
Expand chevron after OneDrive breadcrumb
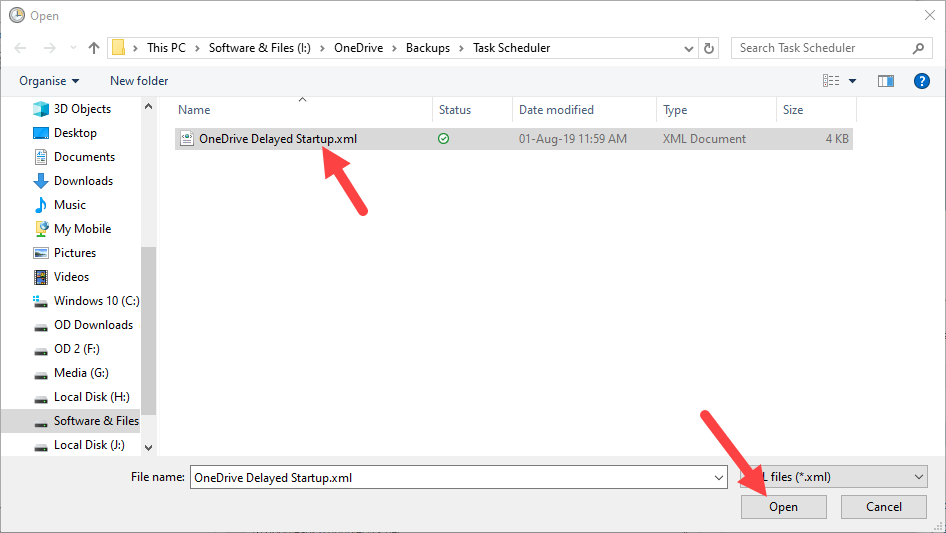(x=395, y=48)
